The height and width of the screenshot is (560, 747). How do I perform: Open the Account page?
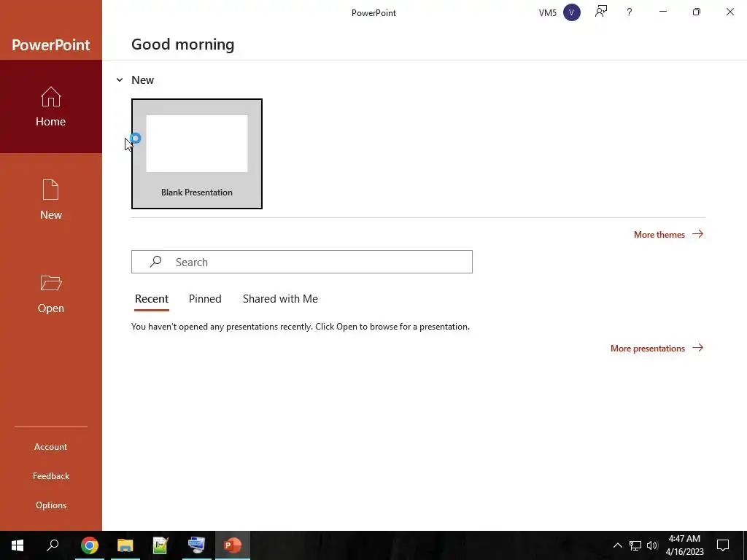pos(51,447)
